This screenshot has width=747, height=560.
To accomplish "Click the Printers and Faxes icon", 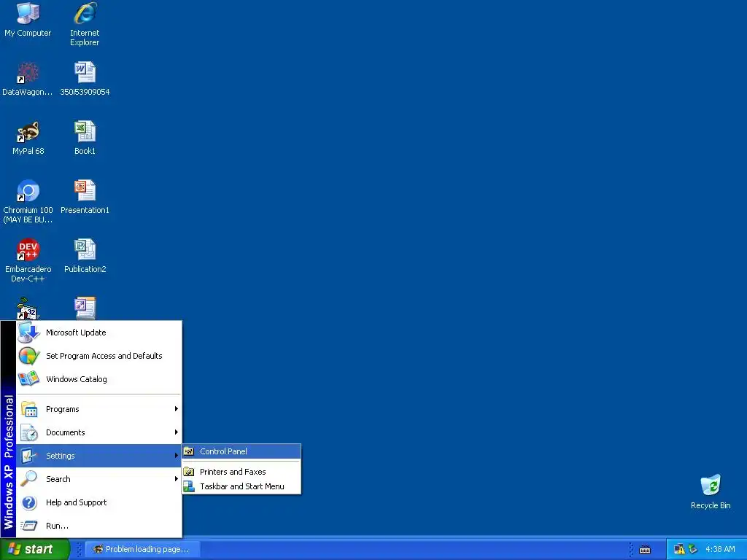I will click(x=189, y=472).
